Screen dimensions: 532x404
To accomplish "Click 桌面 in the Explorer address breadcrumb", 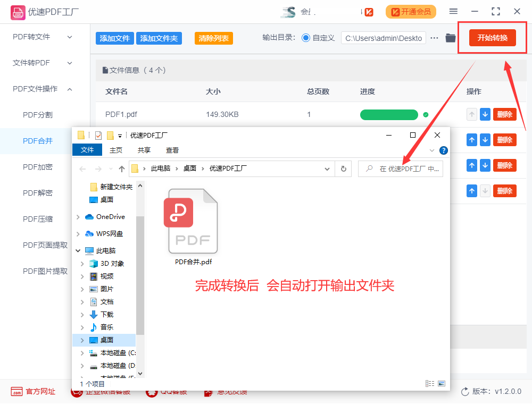I will point(190,169).
